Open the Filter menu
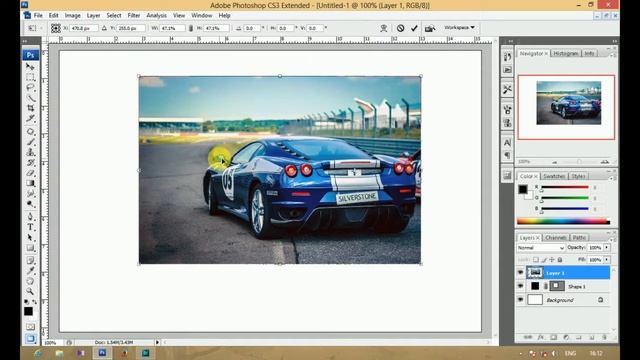Screen dimensions: 640x360 (133, 16)
